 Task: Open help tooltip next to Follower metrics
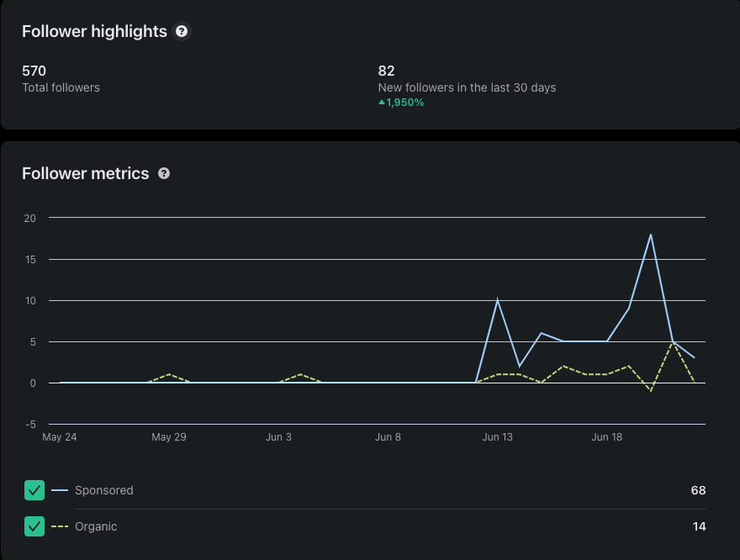(164, 174)
